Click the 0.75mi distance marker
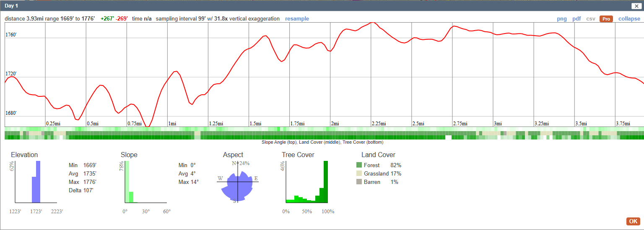Image resolution: width=644 pixels, height=230 pixels. (135, 124)
